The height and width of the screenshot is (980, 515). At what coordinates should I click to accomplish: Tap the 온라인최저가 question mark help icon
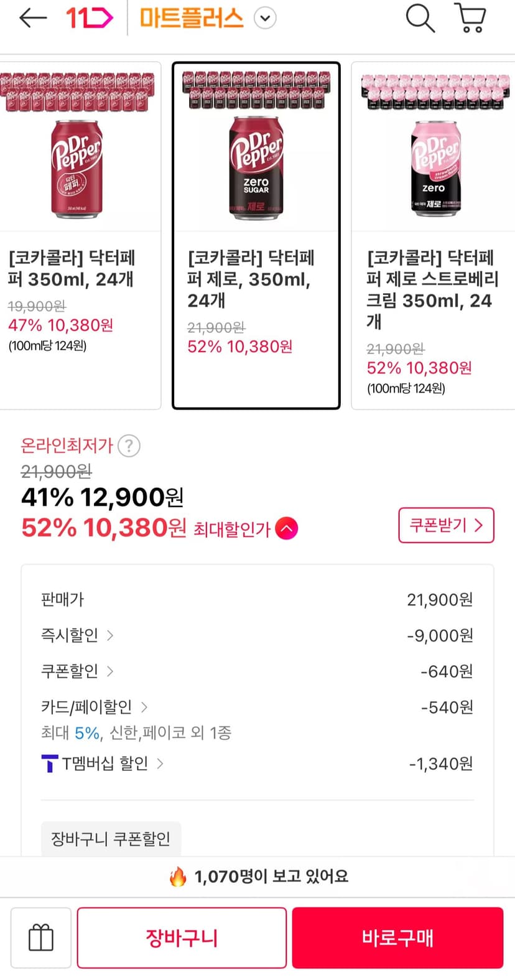129,446
